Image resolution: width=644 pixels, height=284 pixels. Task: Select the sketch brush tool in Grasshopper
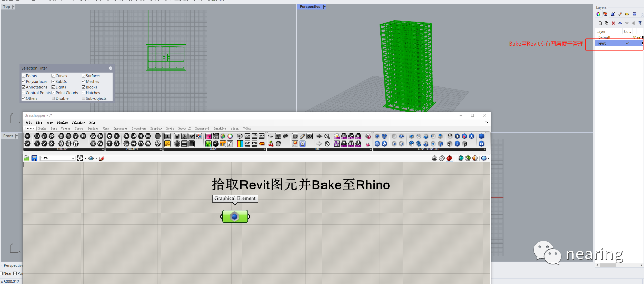101,158
